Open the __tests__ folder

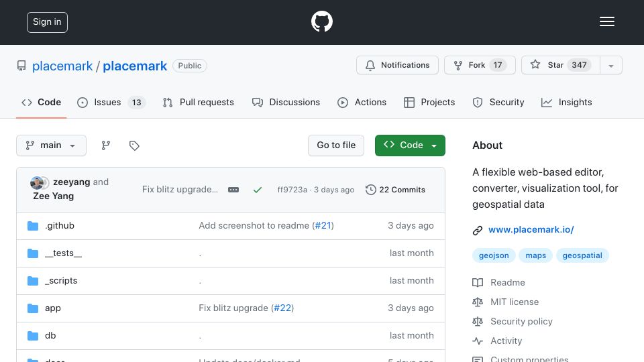(63, 253)
